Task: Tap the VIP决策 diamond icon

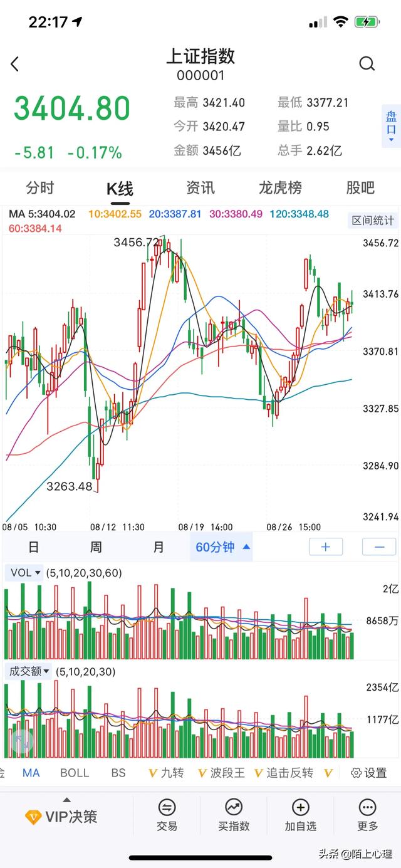Action: (33, 817)
